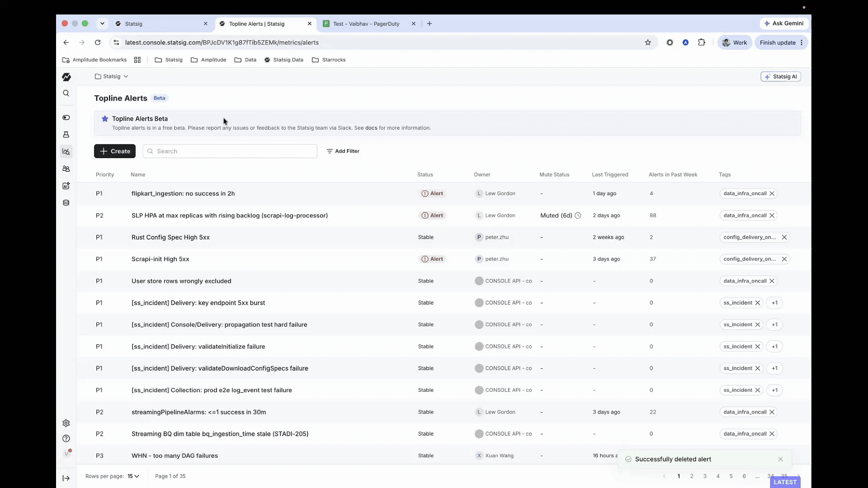Open the help question mark icon
The image size is (868, 488).
(66, 438)
